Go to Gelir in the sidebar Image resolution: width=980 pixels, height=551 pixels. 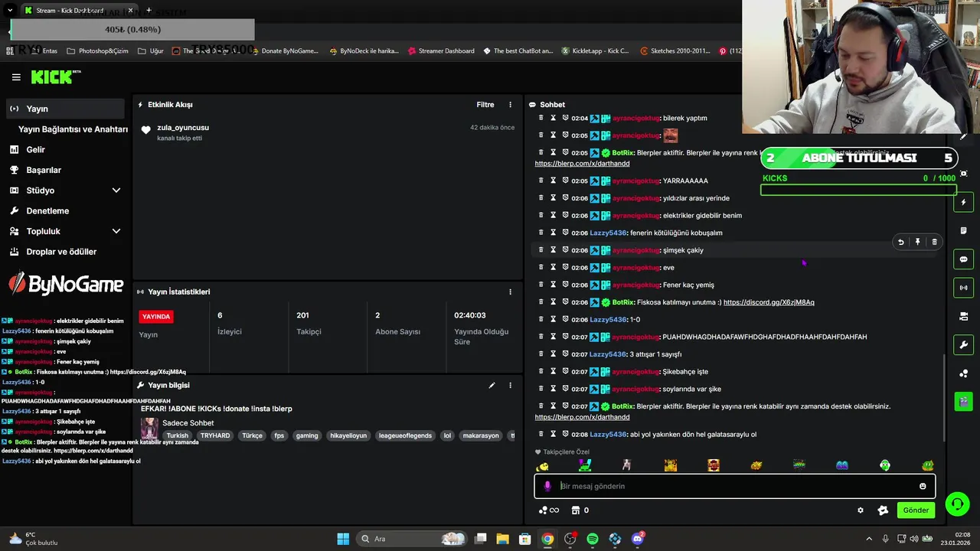point(35,150)
